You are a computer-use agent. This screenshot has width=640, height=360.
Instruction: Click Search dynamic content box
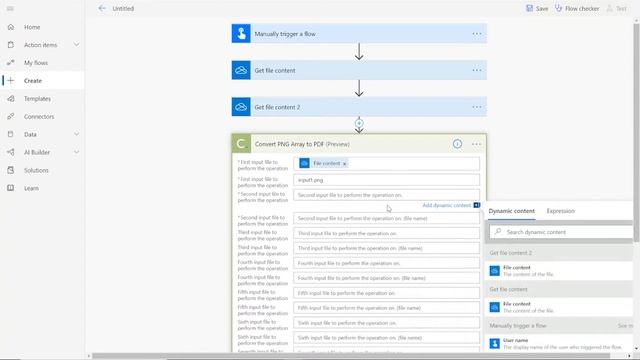pos(561,232)
